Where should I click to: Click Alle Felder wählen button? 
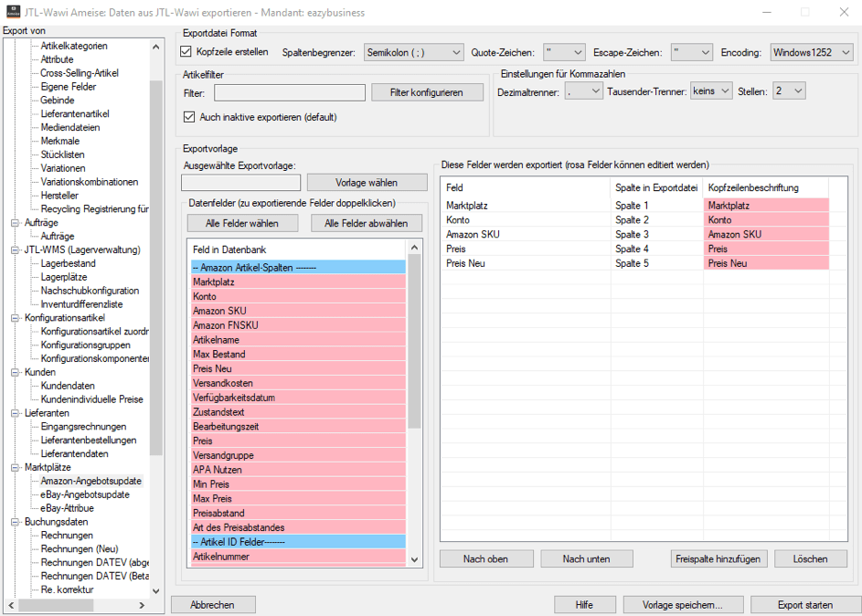(x=242, y=223)
